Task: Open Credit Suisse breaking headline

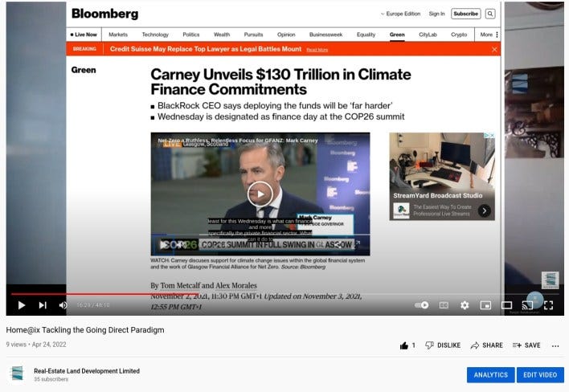Action: click(206, 49)
